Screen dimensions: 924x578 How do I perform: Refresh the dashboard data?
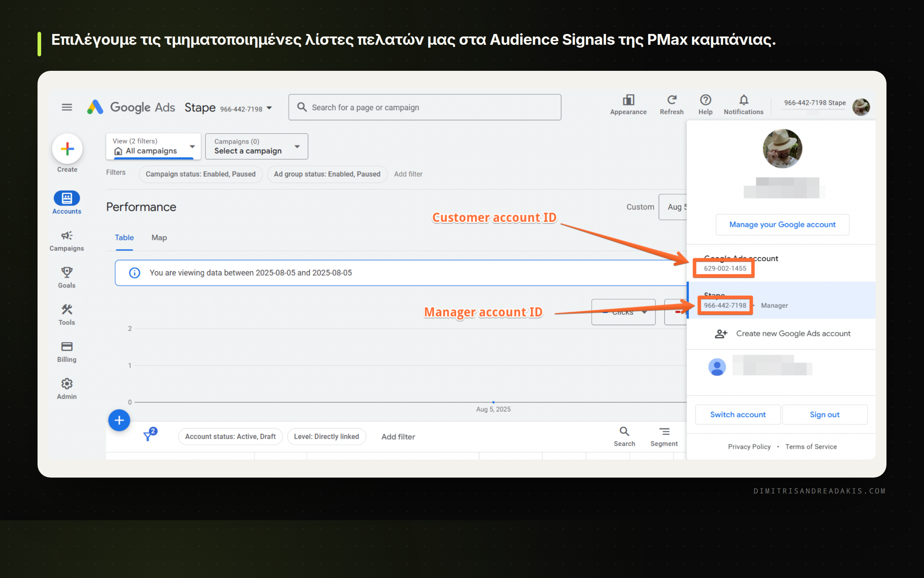672,105
